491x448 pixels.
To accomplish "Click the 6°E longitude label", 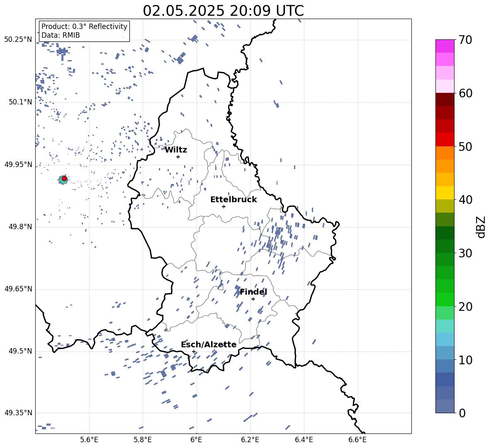I will (196, 440).
